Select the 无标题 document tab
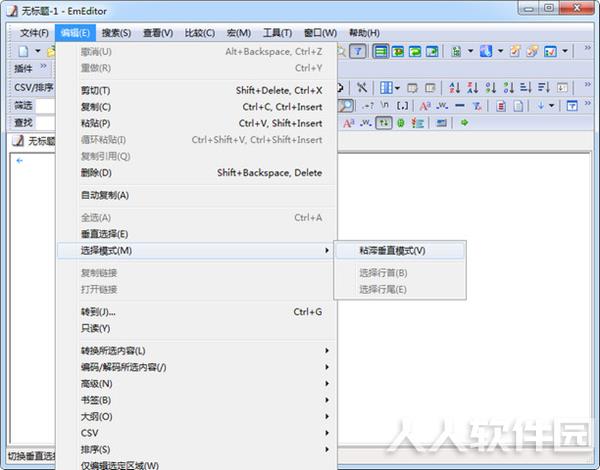 coord(33,141)
